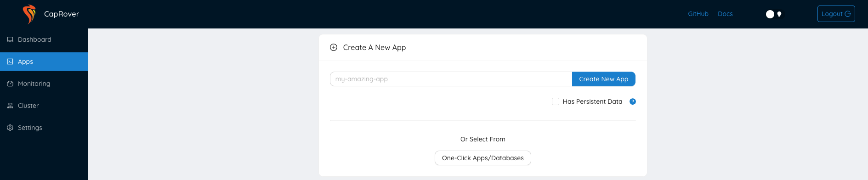Image resolution: width=868 pixels, height=180 pixels.
Task: Focus the my-amazing-app name input field
Action: click(451, 79)
